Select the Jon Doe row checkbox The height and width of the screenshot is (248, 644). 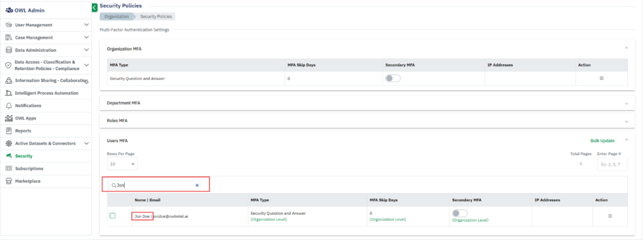(113, 215)
